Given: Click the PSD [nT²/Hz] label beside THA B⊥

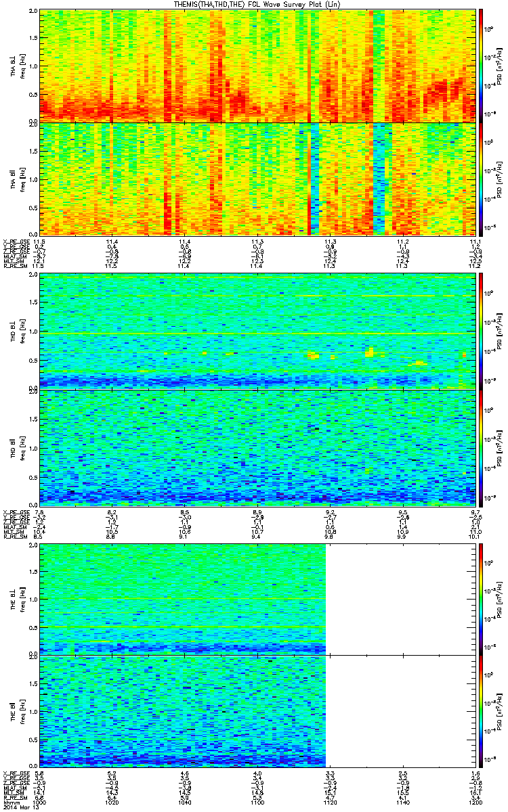Looking at the screenshot, I should (499, 66).
